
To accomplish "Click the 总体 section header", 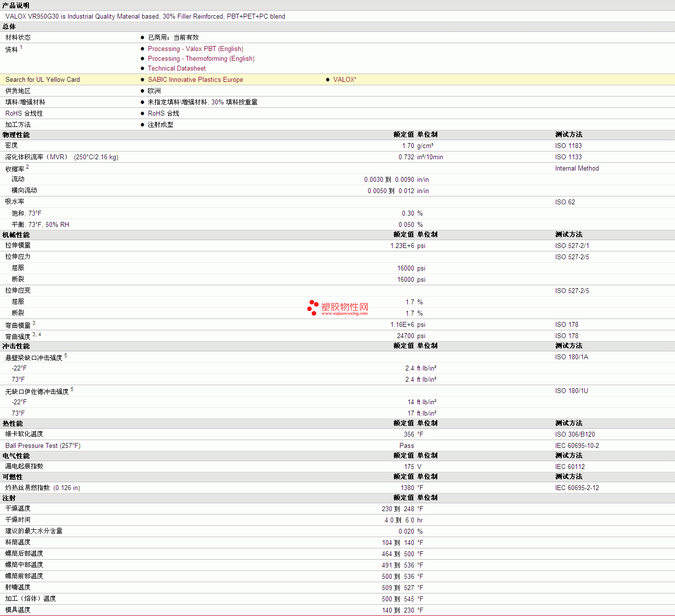I will coord(9,27).
